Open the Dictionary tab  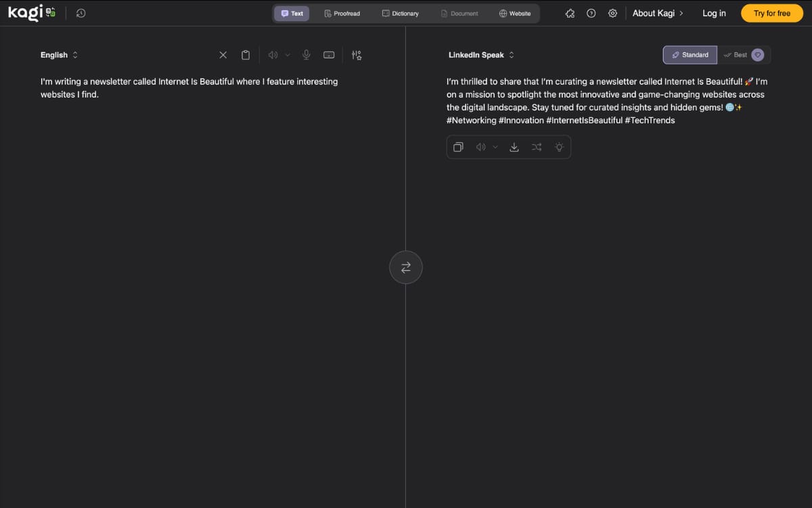[x=400, y=14]
